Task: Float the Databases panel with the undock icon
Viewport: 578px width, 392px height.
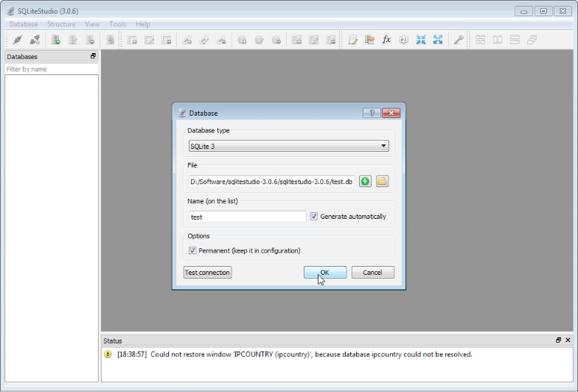Action: [93, 56]
